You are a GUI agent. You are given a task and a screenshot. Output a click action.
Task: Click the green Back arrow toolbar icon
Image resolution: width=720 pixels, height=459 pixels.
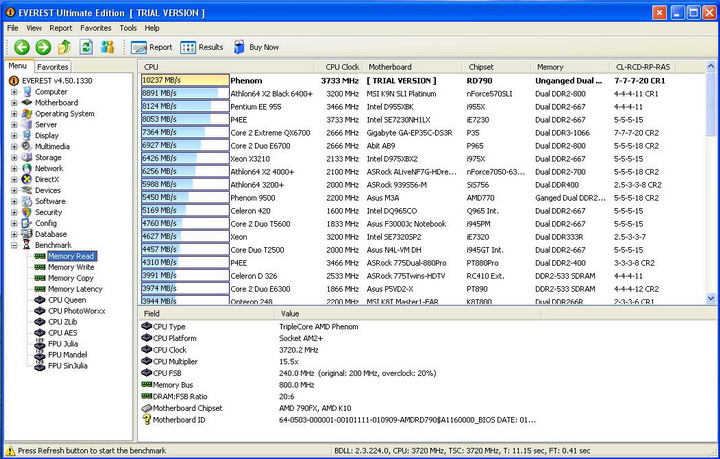pos(22,47)
